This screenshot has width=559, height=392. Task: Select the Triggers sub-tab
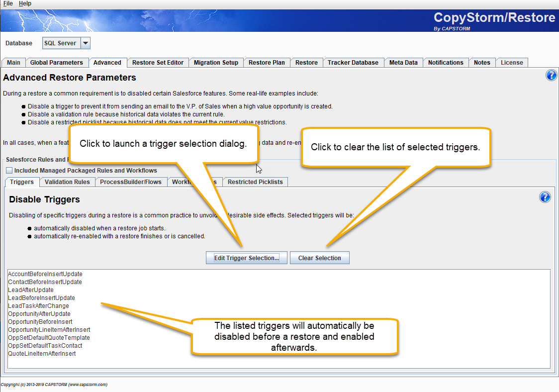tap(22, 182)
